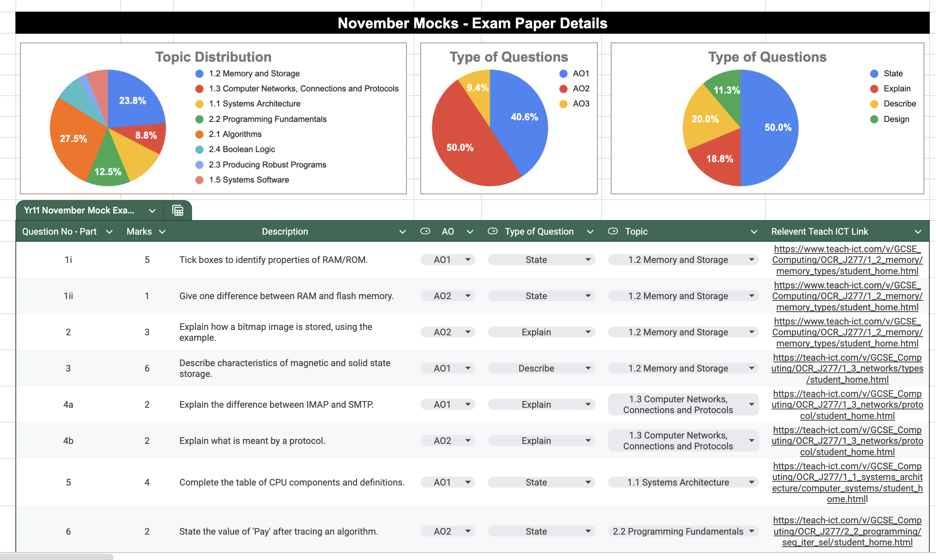936x560 pixels.
Task: Open the Topic column filter arrow
Action: coord(754,232)
